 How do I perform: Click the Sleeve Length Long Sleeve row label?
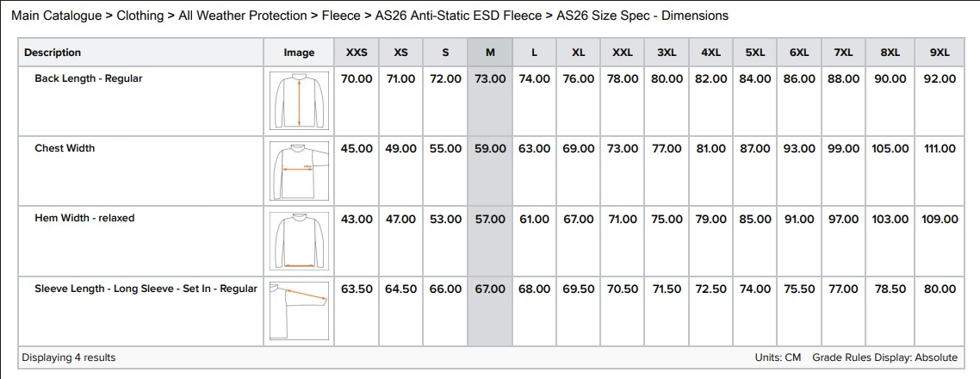tap(146, 289)
